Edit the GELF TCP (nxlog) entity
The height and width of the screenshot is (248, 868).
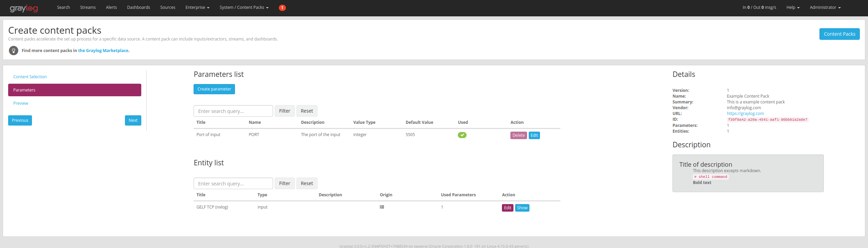pos(507,208)
